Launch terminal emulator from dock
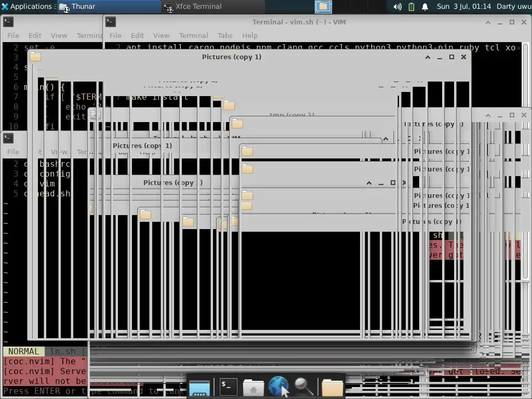The height and width of the screenshot is (399, 532). [228, 386]
